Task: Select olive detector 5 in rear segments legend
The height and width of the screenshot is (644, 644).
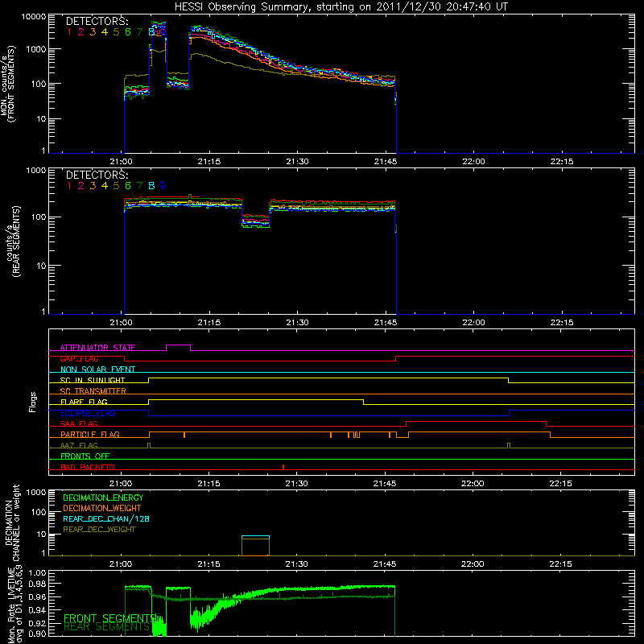Action: click(116, 186)
